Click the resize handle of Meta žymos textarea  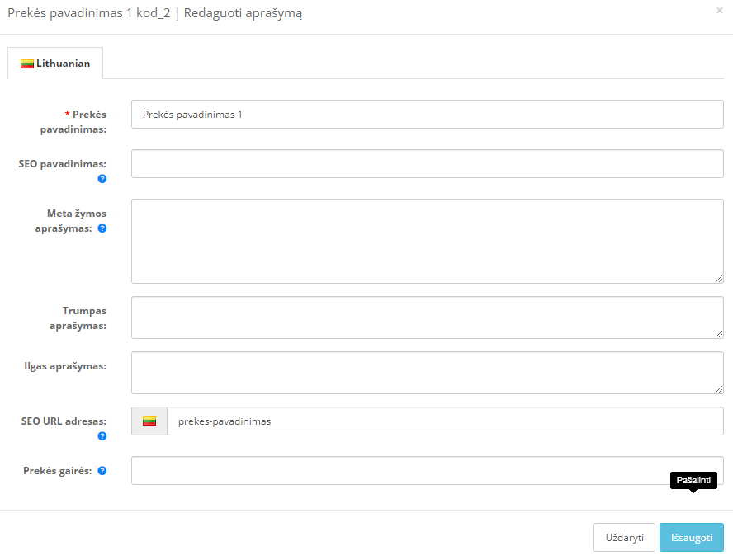(x=719, y=279)
